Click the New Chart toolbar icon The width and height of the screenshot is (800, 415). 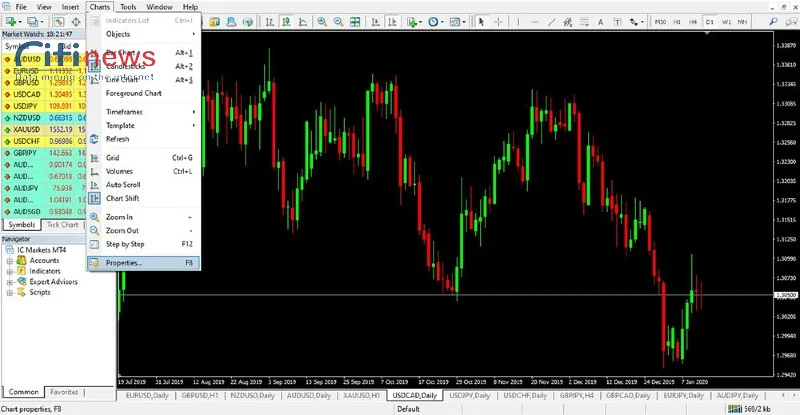tap(10, 21)
